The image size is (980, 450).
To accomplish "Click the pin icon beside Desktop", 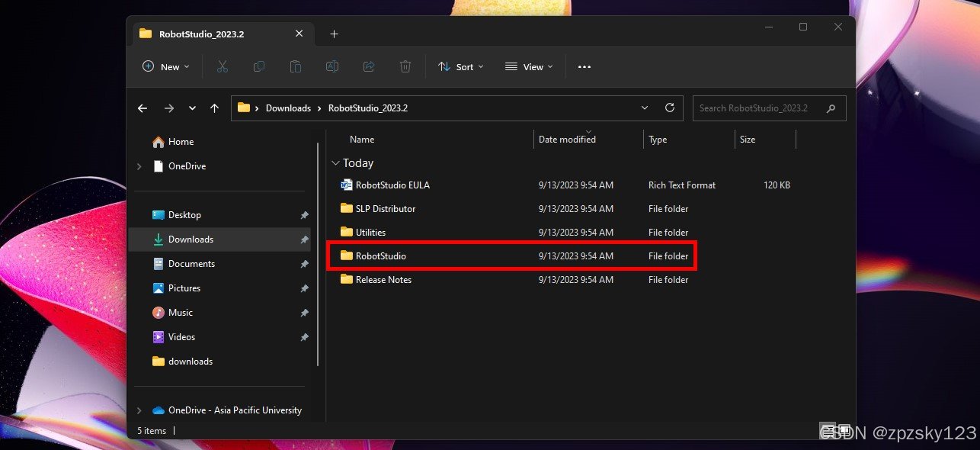I will click(x=304, y=215).
